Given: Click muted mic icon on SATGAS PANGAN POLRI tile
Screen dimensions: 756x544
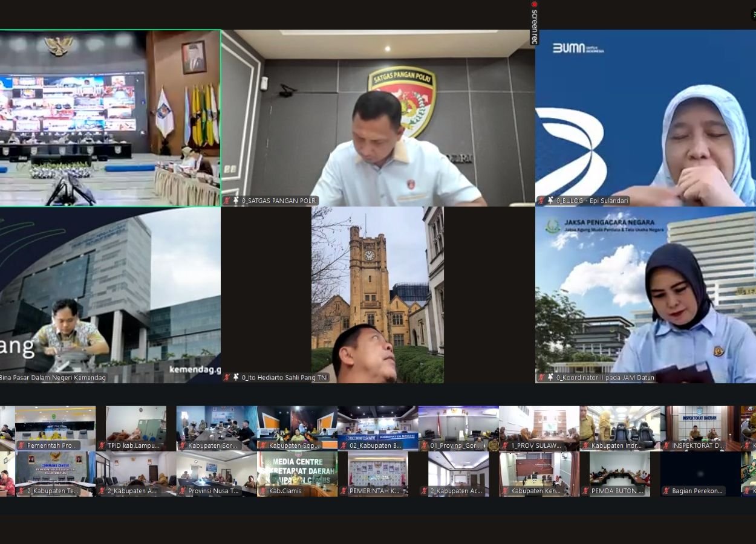Looking at the screenshot, I should tap(227, 201).
